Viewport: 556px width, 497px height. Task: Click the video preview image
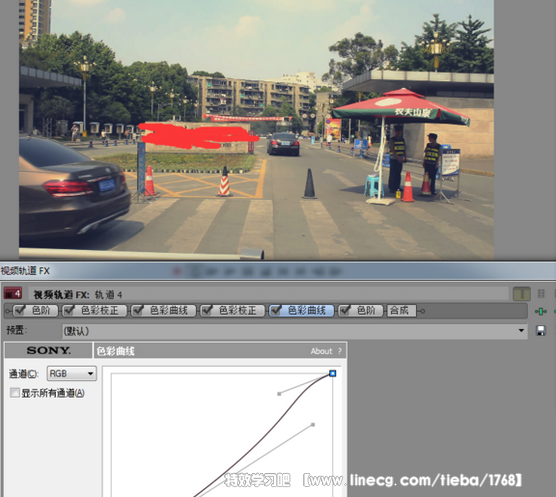pos(256,129)
